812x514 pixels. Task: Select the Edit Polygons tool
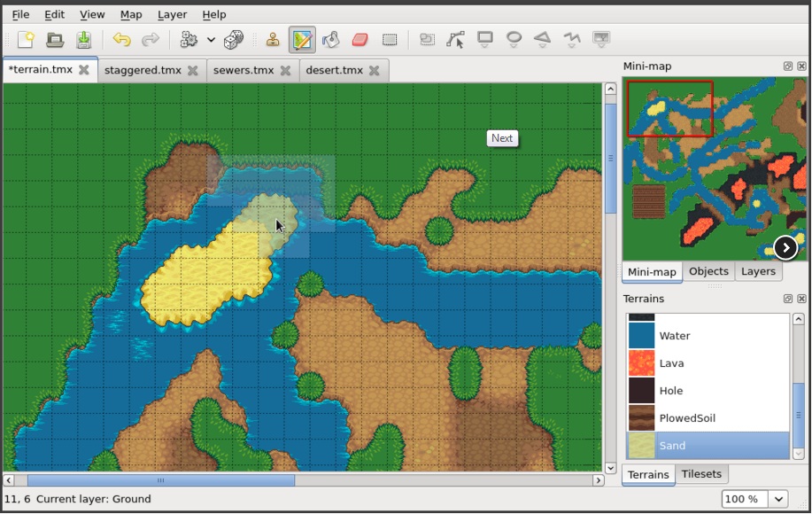point(454,39)
